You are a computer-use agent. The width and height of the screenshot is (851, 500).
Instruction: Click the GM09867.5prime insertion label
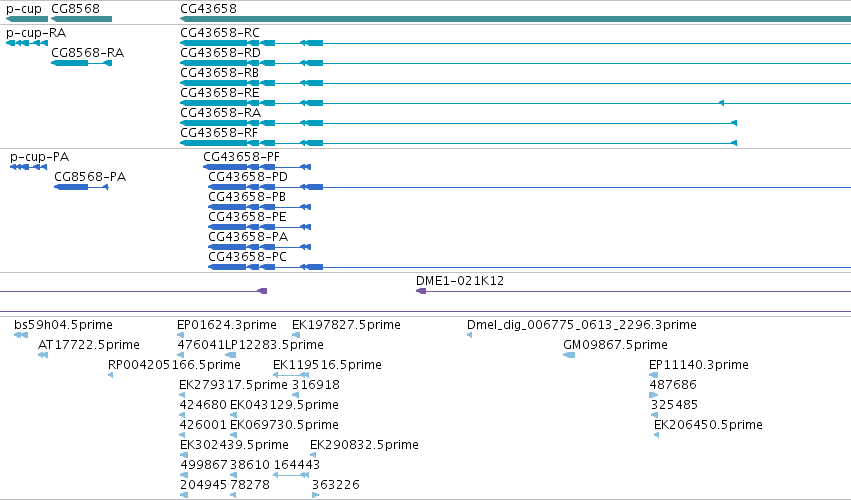[x=615, y=345]
